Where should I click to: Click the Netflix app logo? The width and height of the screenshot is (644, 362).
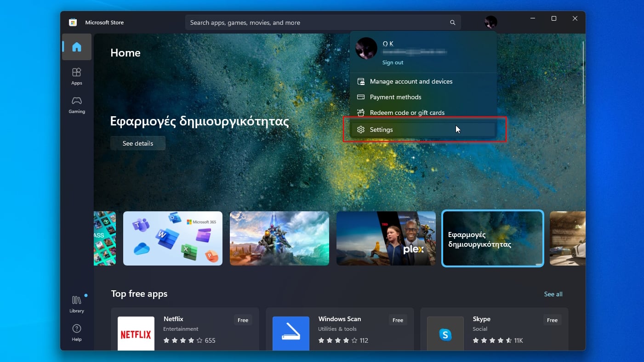(x=136, y=334)
